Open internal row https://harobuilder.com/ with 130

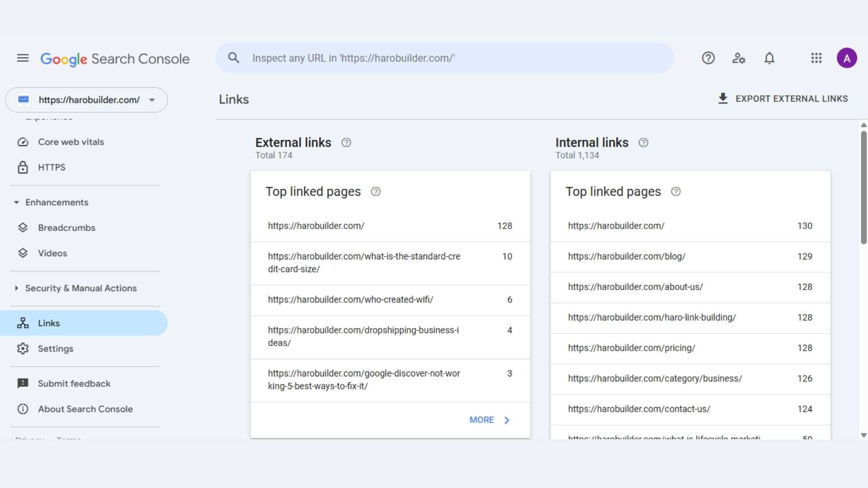690,226
